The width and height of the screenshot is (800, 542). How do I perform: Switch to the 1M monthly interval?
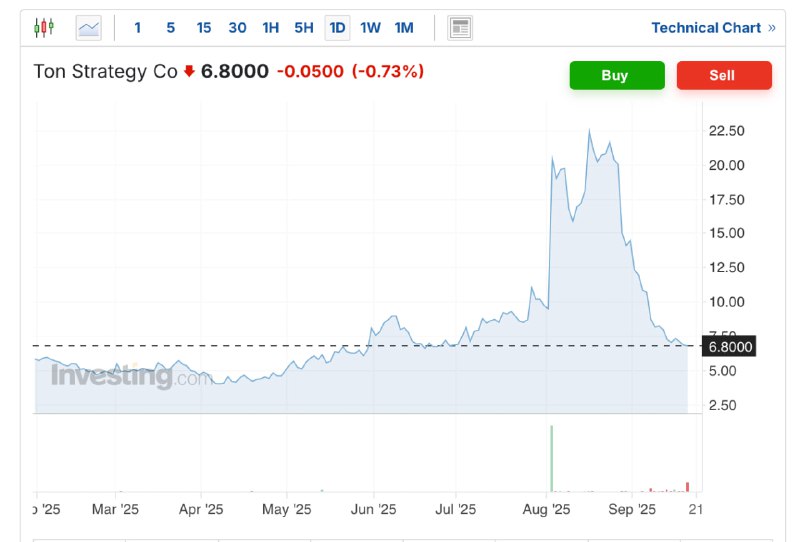(404, 28)
